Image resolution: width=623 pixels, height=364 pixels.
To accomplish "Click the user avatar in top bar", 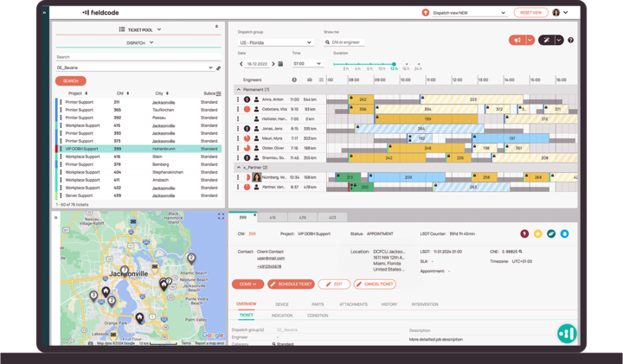I will tap(556, 13).
